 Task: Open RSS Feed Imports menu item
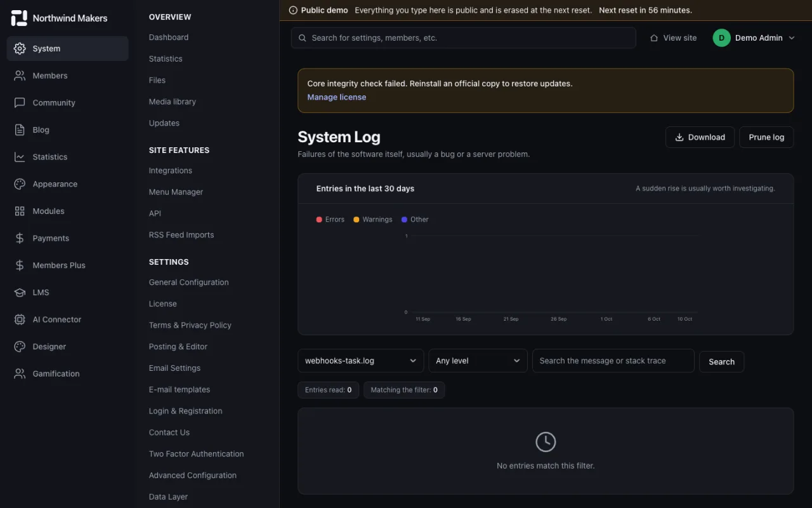(181, 235)
